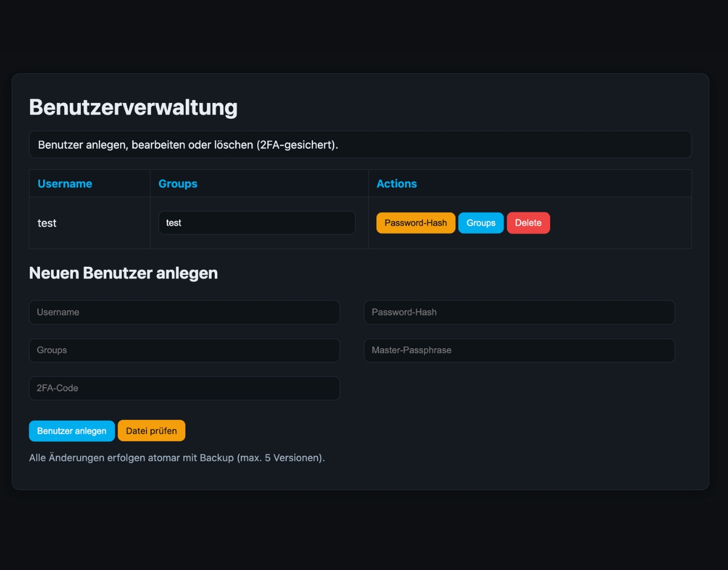Focus the groups field containing 'test'
Image resolution: width=728 pixels, height=570 pixels.
257,223
